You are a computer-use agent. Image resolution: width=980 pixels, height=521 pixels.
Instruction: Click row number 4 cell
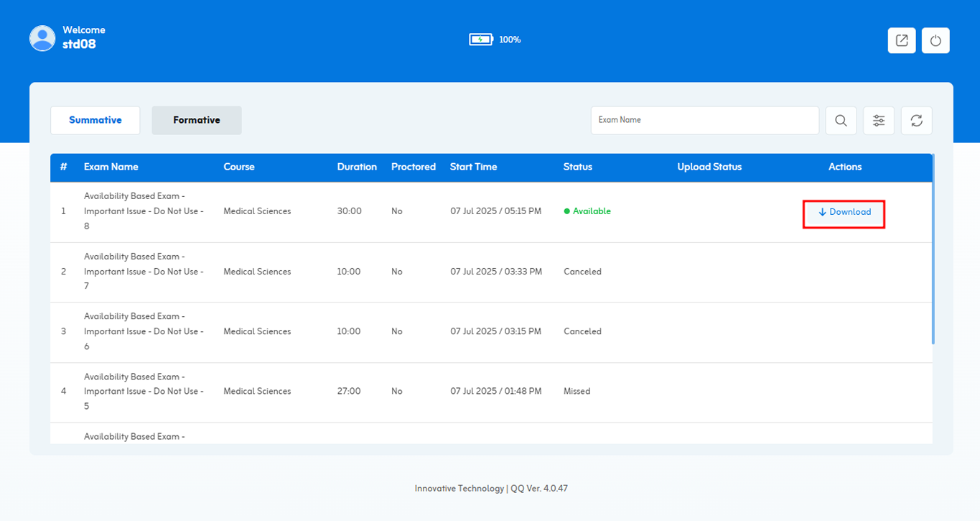[x=63, y=391]
